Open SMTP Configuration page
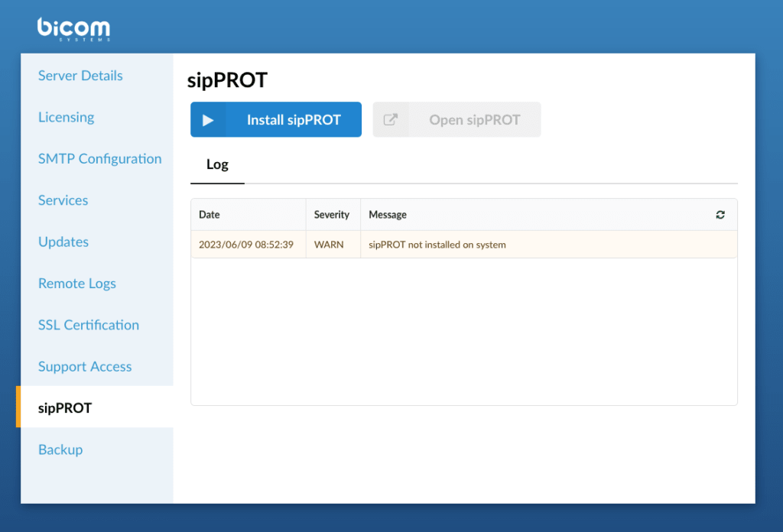 tap(100, 159)
